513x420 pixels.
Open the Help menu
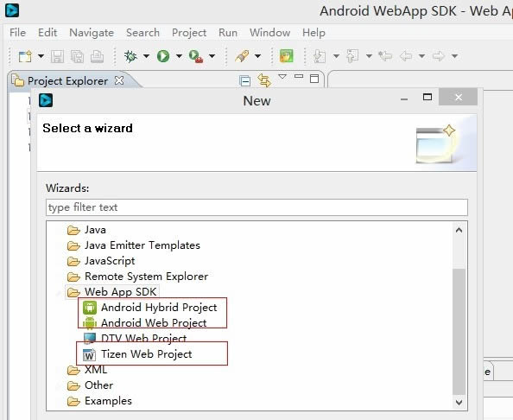pyautogui.click(x=313, y=33)
